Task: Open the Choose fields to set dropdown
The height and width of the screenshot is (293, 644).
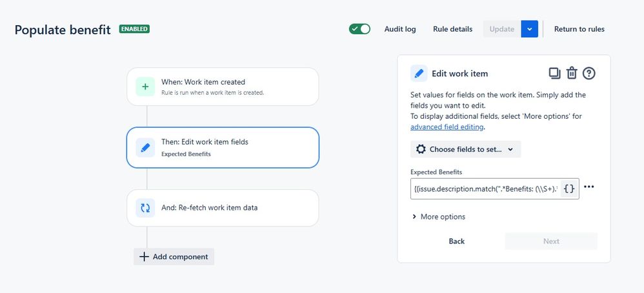Action: click(465, 149)
